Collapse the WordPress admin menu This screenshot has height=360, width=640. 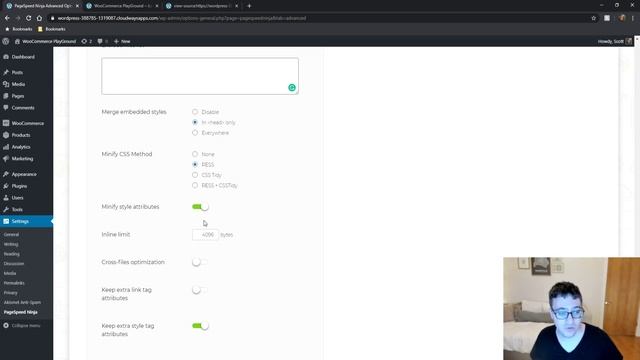point(22,326)
